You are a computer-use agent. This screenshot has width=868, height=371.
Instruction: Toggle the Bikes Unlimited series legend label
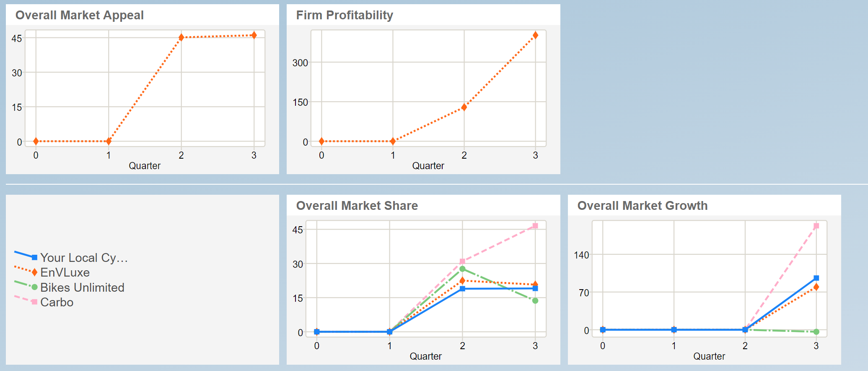point(82,287)
